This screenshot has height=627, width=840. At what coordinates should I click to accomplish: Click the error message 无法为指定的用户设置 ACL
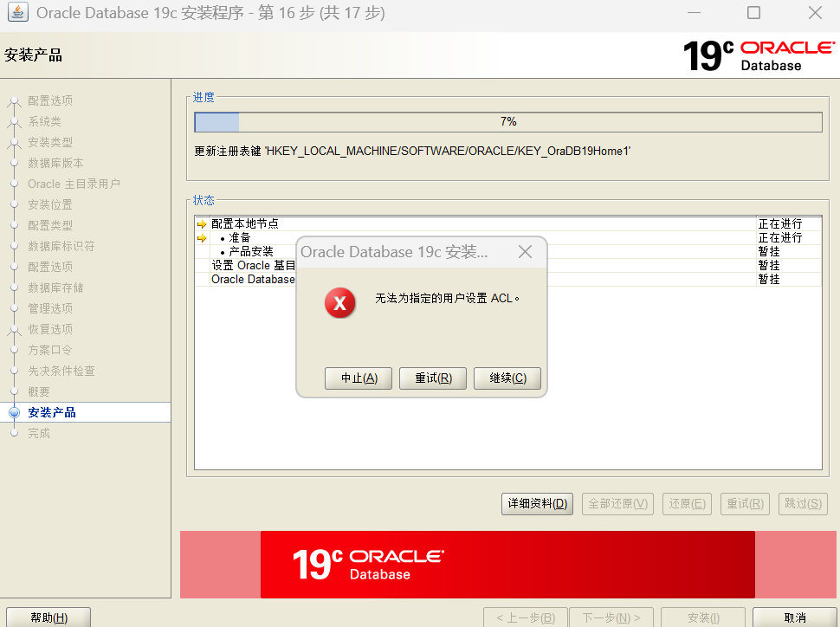point(447,299)
